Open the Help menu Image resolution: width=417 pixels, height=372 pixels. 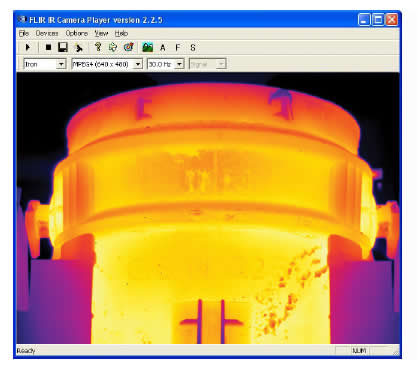(x=121, y=33)
